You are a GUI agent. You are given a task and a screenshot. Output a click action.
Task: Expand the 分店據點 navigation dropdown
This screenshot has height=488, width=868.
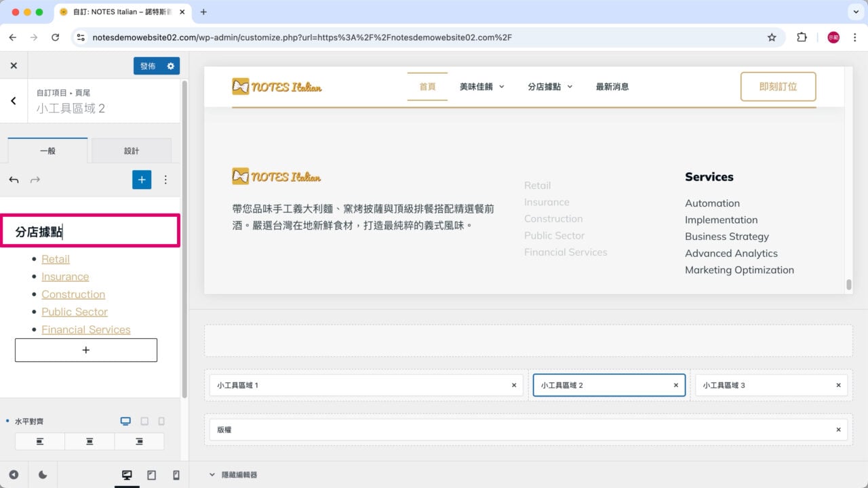tap(569, 87)
